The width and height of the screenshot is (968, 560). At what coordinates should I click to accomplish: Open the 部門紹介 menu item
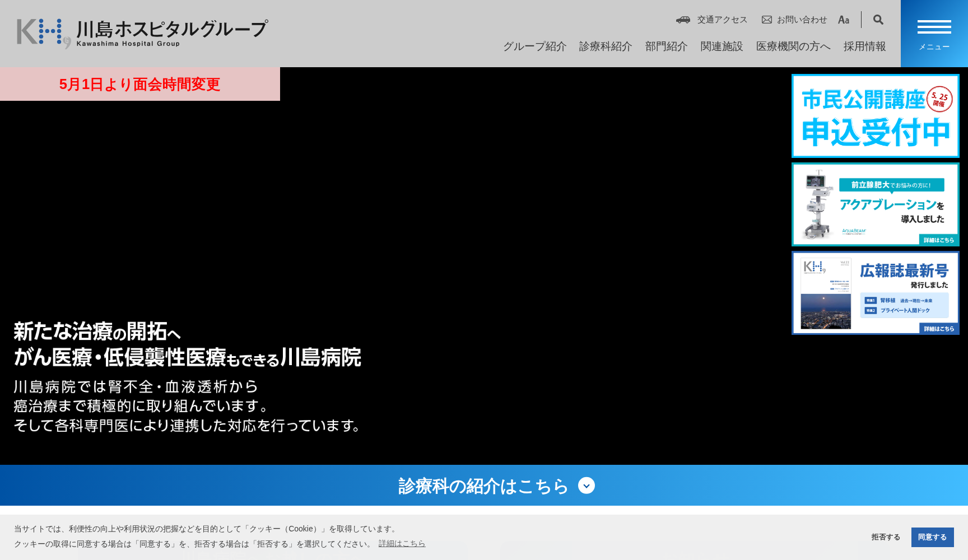click(666, 46)
